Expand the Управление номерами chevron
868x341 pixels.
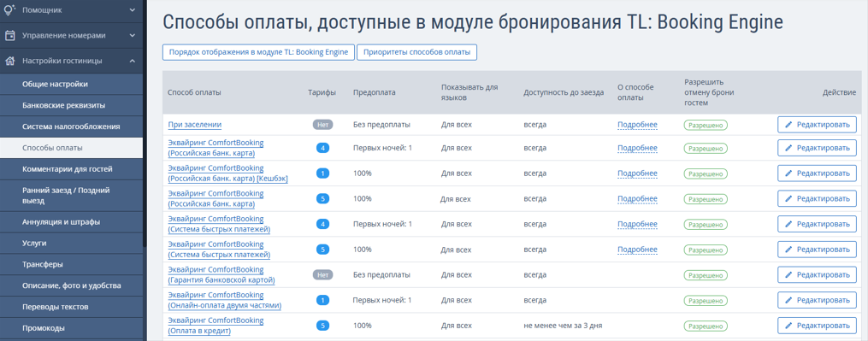(132, 35)
